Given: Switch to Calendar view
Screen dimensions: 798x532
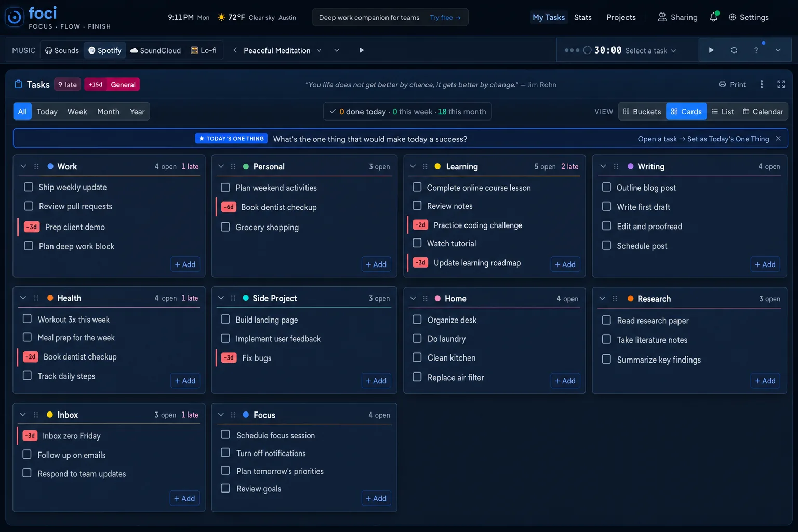Looking at the screenshot, I should tap(763, 112).
